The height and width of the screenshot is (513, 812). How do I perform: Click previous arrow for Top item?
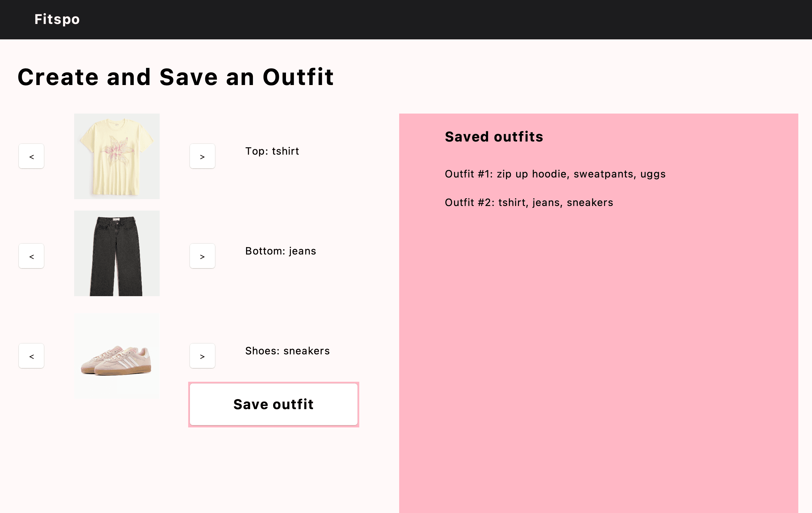(x=31, y=156)
